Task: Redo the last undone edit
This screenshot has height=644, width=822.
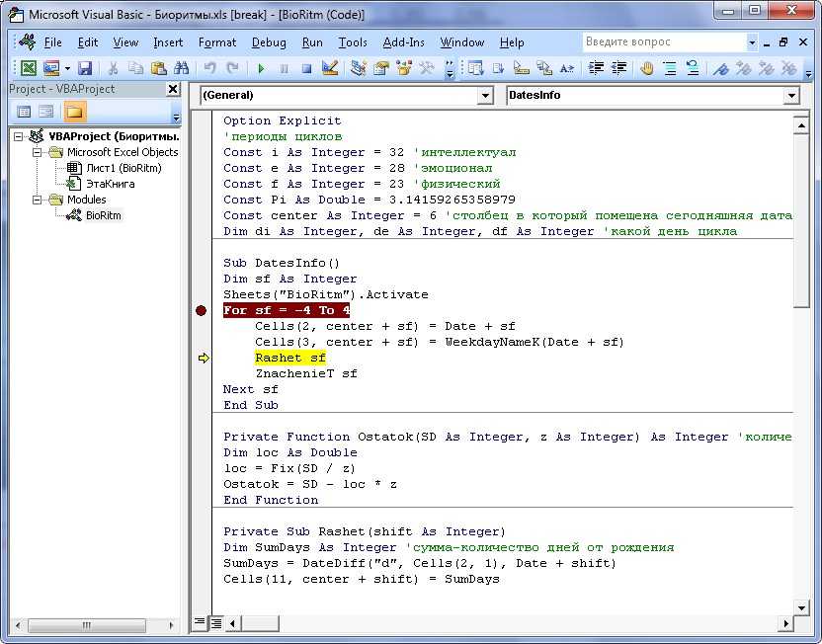Action: coord(232,68)
